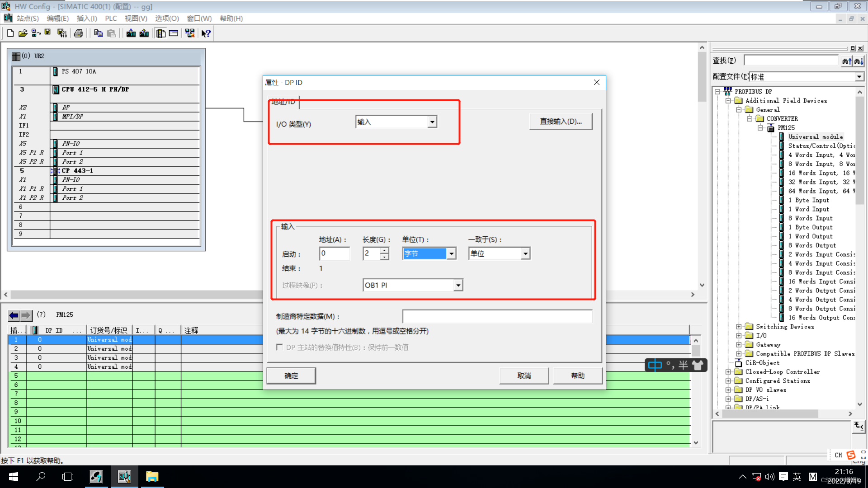Viewport: 868px width, 488px height.
Task: Collapse the PROFIBUS DP tree node
Action: click(717, 92)
